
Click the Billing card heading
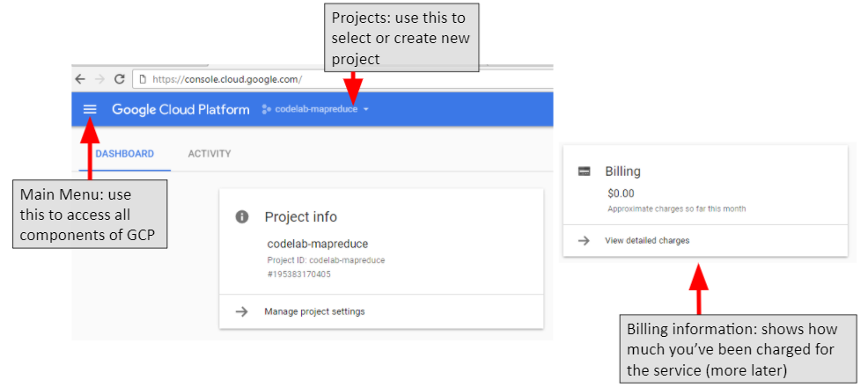coord(622,172)
